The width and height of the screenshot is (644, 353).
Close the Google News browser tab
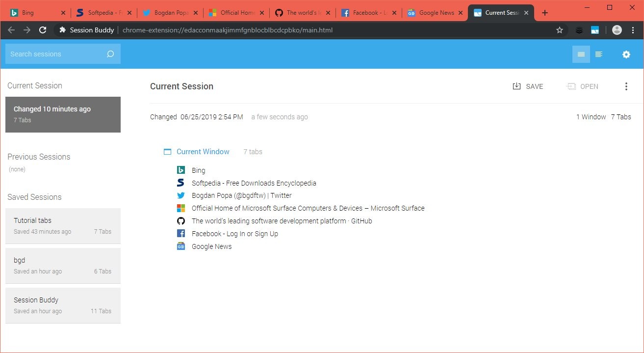(460, 13)
